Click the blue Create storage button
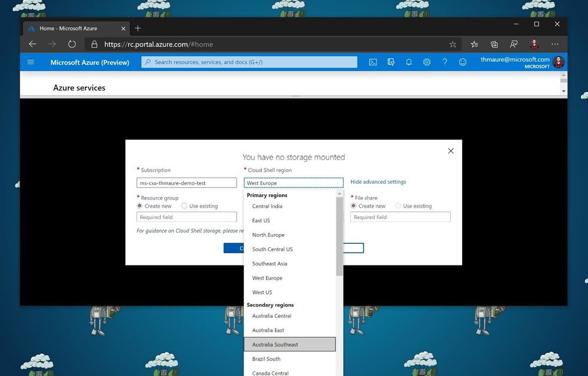The width and height of the screenshot is (588, 376). pos(233,248)
